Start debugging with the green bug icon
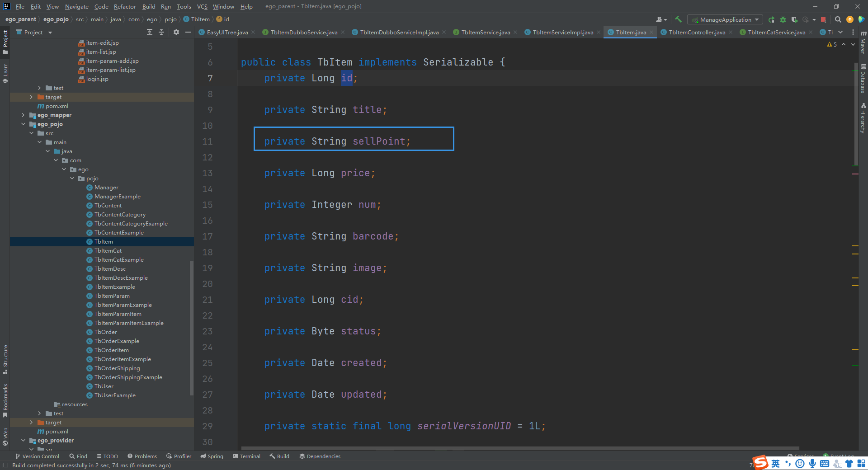Screen dimensions: 868x470 click(783, 19)
